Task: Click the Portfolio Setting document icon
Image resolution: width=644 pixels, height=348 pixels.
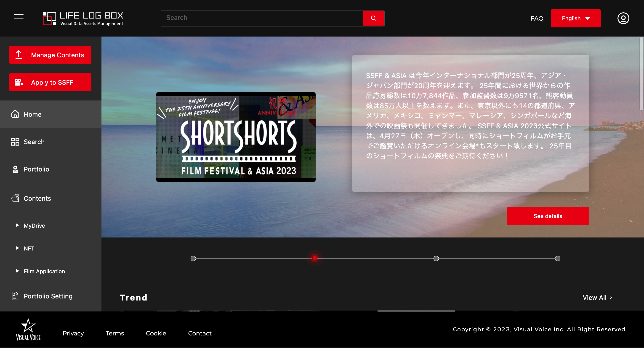Action: [x=15, y=296]
